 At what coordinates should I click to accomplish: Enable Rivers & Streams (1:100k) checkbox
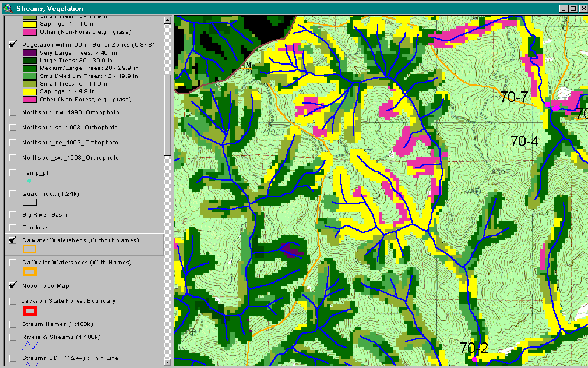pos(13,337)
